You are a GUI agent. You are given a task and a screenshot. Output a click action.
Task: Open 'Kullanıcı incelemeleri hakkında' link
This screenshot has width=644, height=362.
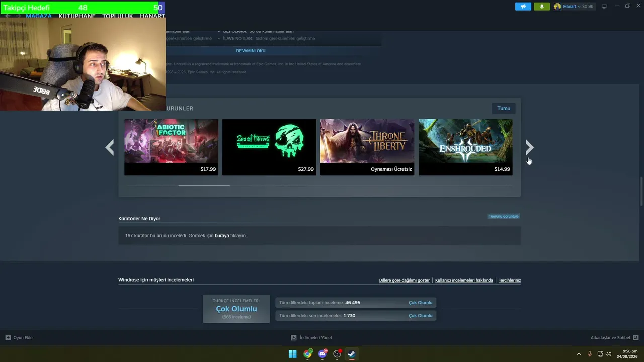pos(464,280)
